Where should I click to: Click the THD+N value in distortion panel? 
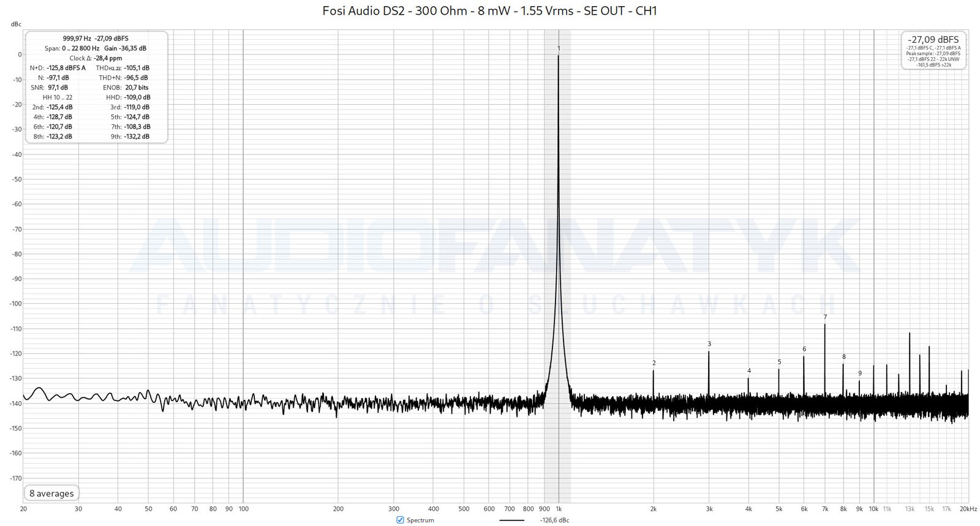pos(136,78)
